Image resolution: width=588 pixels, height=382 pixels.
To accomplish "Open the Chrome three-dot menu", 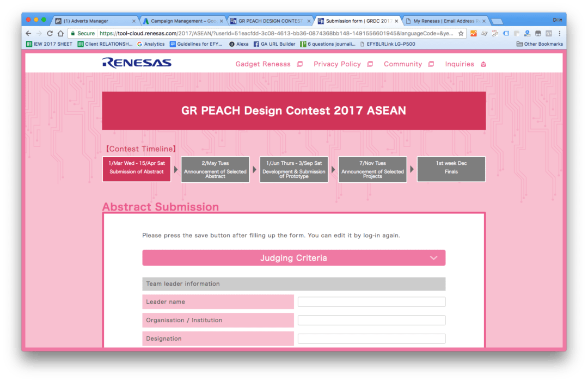I will [x=559, y=33].
